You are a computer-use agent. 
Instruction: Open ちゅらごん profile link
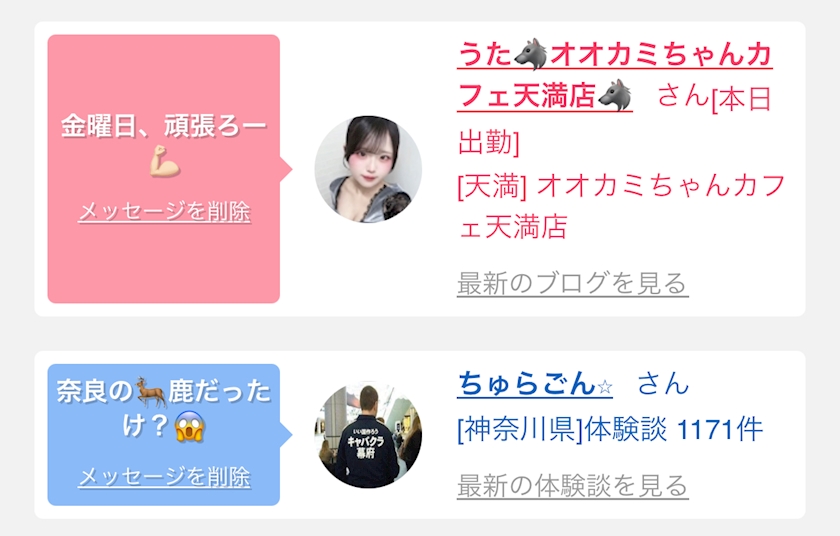[535, 383]
